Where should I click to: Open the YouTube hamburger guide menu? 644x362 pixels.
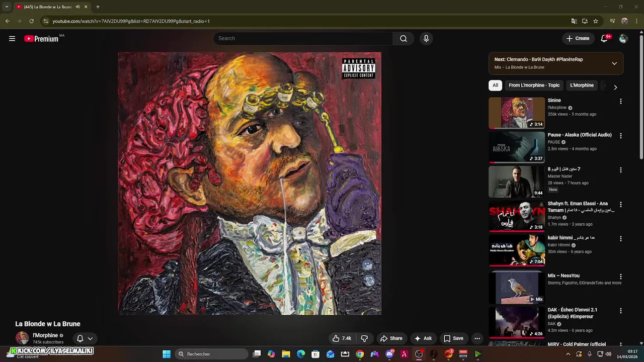coord(12,38)
